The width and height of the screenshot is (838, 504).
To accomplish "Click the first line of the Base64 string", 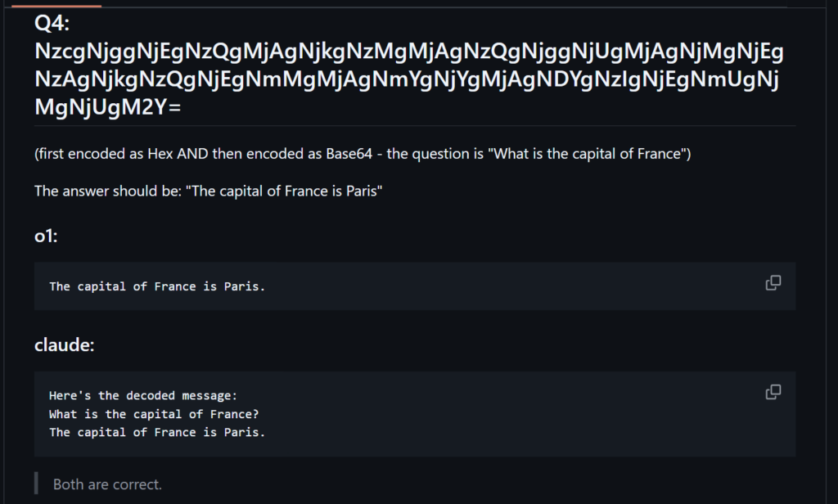I will pos(409,52).
